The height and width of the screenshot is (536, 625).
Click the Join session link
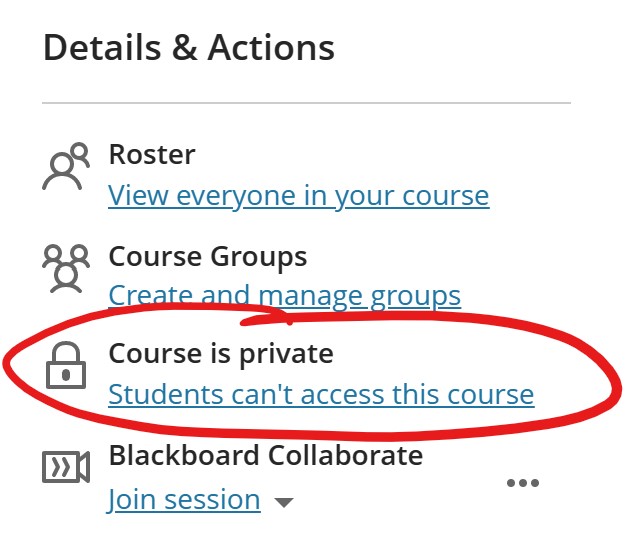184,499
